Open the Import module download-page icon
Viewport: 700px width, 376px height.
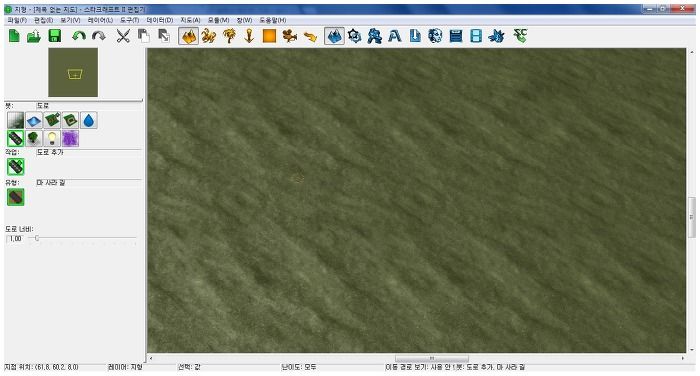click(x=415, y=36)
